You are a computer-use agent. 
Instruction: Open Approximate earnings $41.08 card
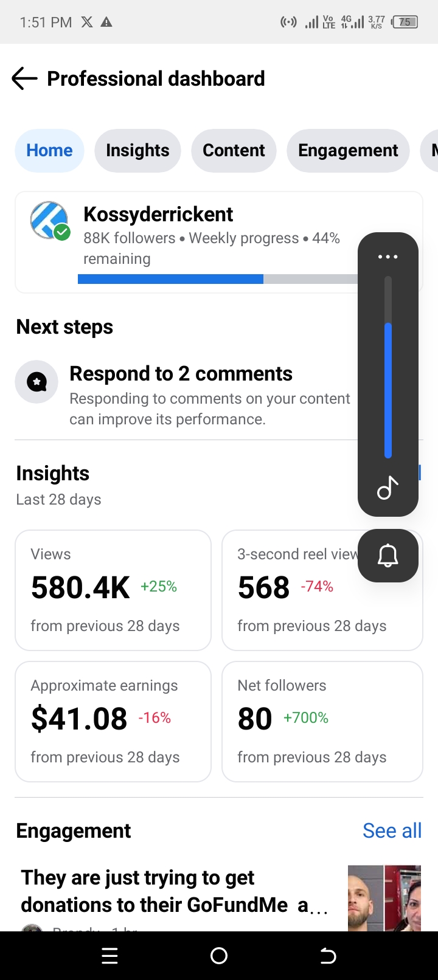pos(113,721)
